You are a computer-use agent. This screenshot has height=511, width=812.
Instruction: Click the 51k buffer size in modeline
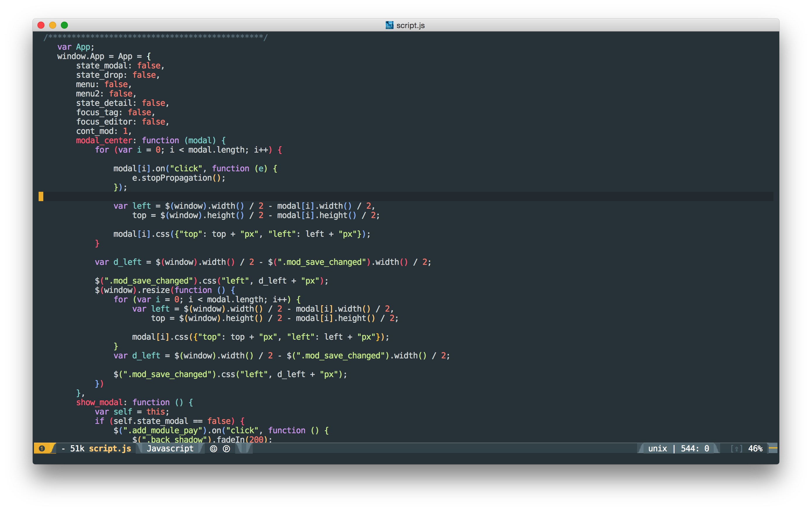(x=77, y=449)
